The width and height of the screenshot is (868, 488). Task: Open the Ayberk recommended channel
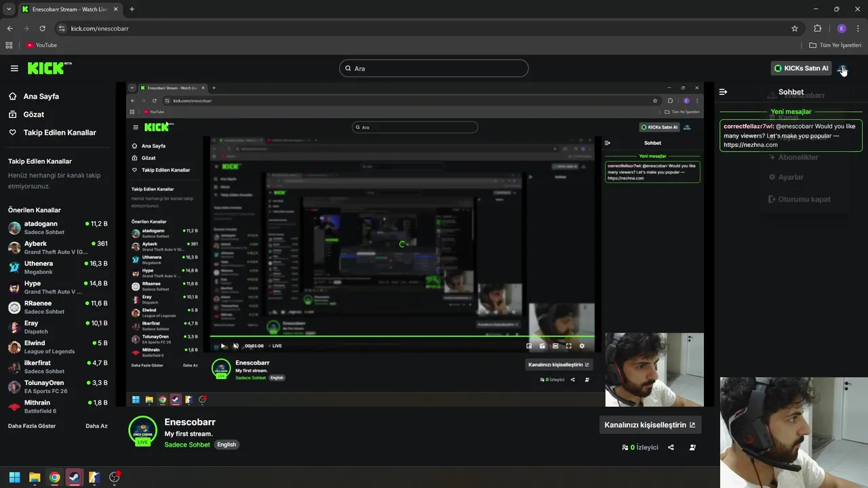(58, 247)
